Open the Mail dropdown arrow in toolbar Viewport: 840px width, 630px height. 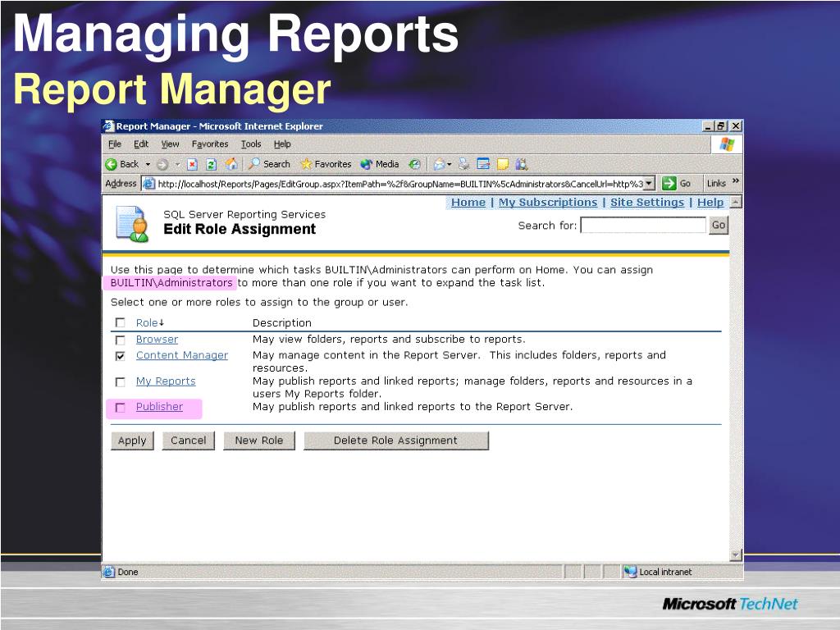click(450, 164)
